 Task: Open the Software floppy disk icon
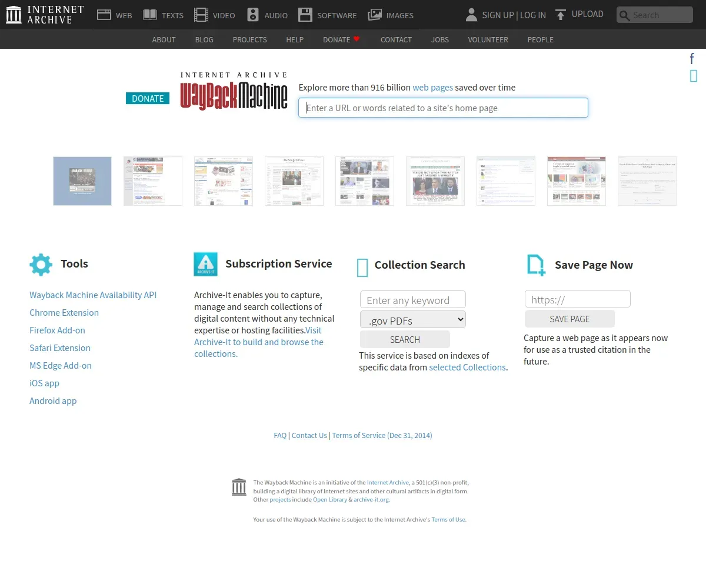coord(305,15)
